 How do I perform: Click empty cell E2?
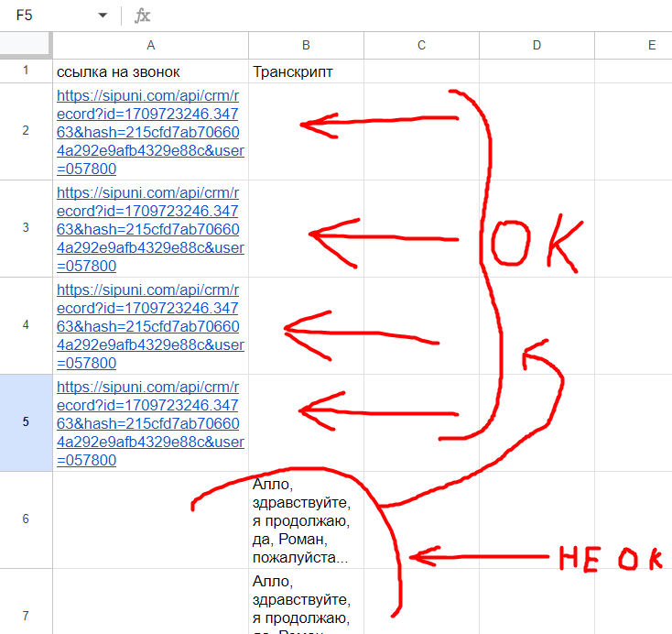pyautogui.click(x=634, y=131)
